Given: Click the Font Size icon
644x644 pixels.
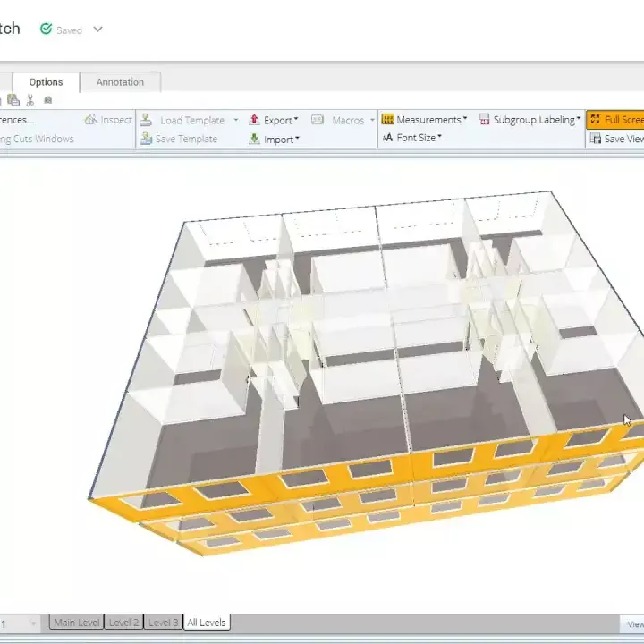Looking at the screenshot, I should pos(387,138).
